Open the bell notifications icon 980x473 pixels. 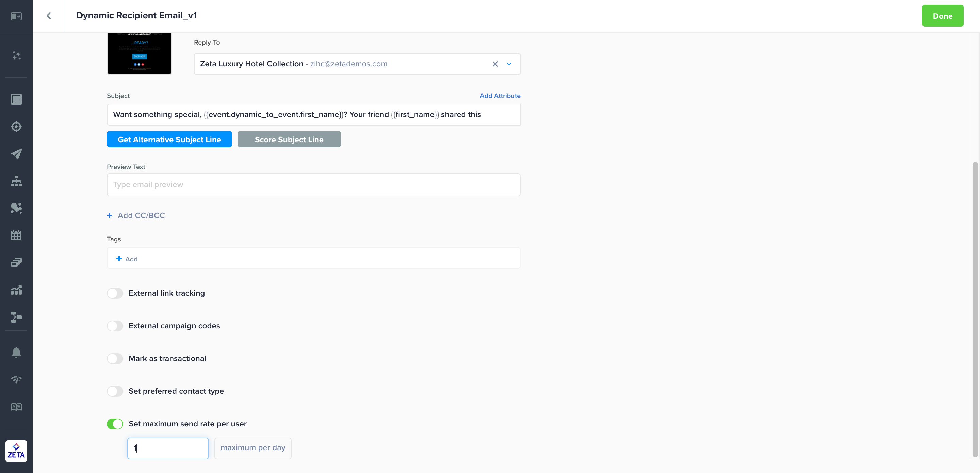click(x=16, y=352)
